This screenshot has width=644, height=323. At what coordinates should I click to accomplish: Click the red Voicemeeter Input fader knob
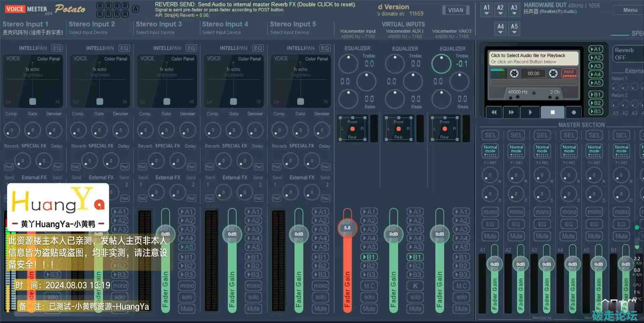click(x=347, y=228)
